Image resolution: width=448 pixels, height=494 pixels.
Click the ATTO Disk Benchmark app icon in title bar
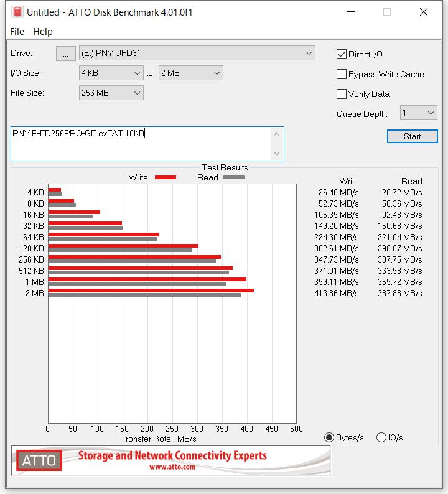17,12
